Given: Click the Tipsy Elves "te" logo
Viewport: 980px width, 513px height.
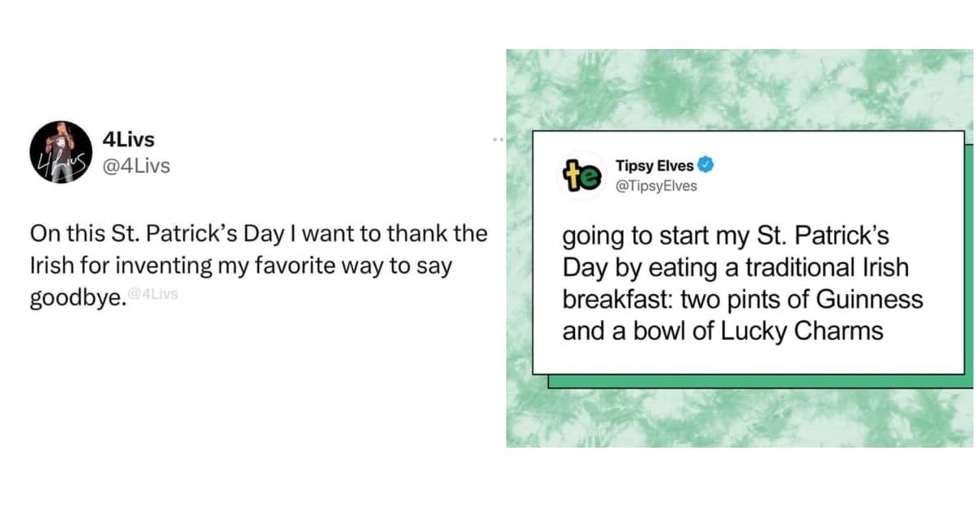Looking at the screenshot, I should 581,175.
